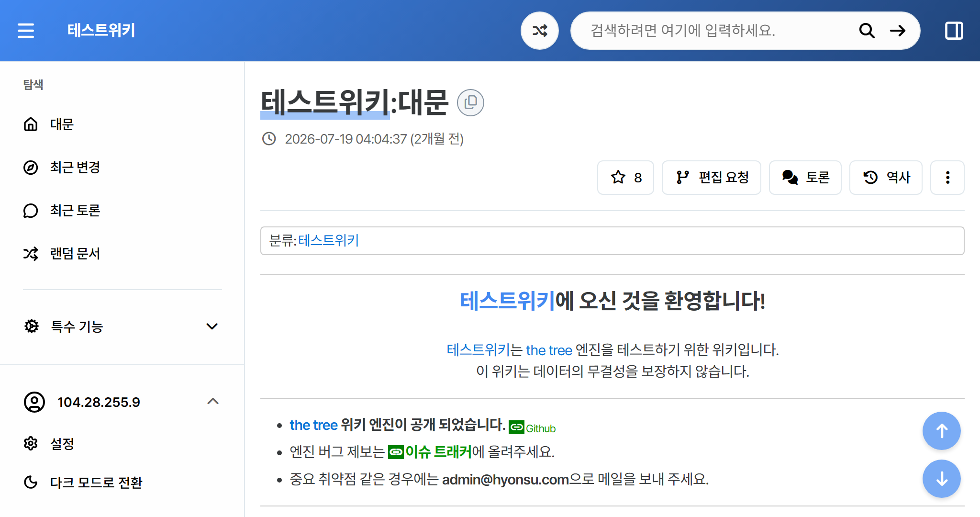Open the 토론 discussion page
The height and width of the screenshot is (517, 980).
pos(805,178)
